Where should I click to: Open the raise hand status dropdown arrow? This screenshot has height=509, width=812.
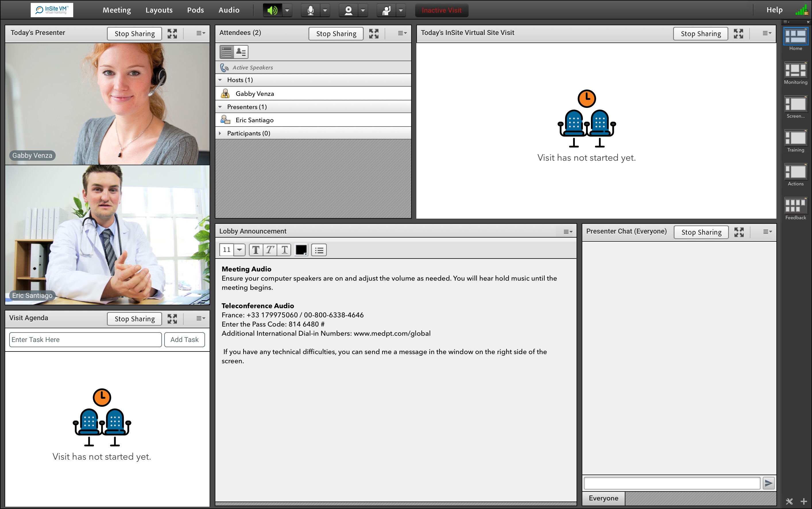click(401, 10)
